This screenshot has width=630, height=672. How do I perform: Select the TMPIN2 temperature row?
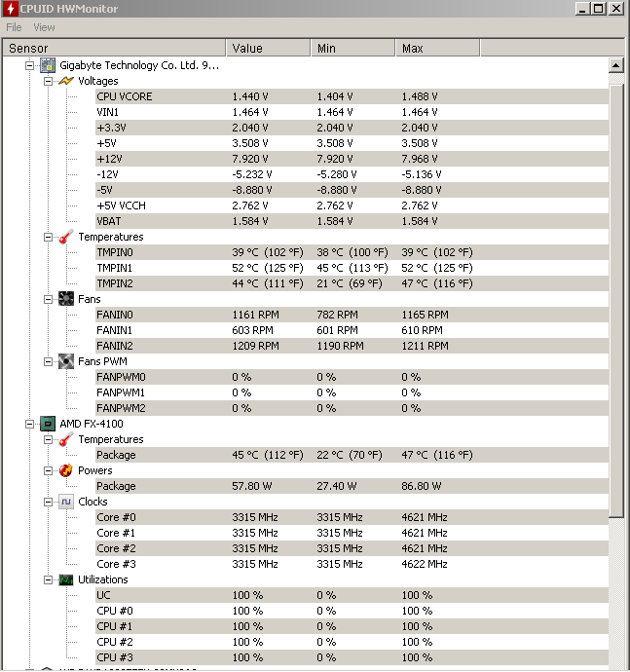(352, 283)
